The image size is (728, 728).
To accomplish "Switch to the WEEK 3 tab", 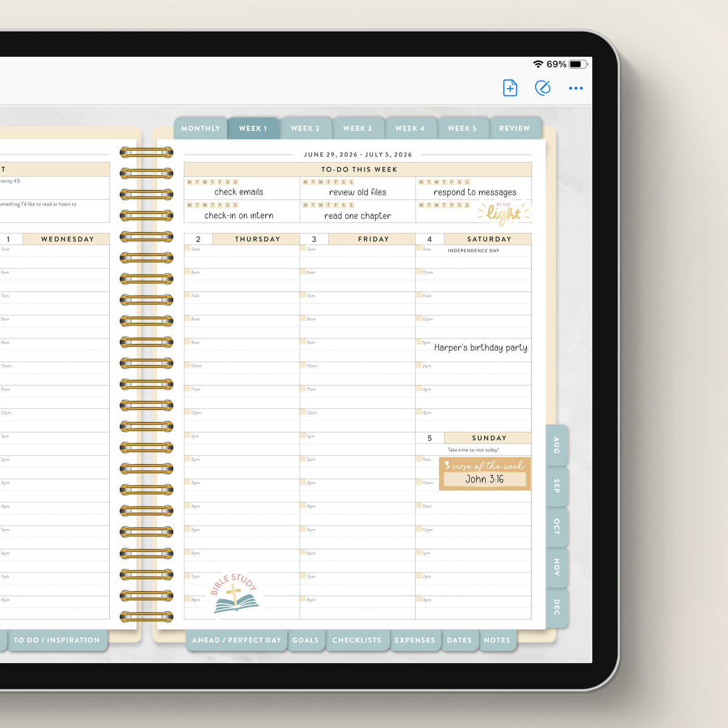I will pos(357,128).
